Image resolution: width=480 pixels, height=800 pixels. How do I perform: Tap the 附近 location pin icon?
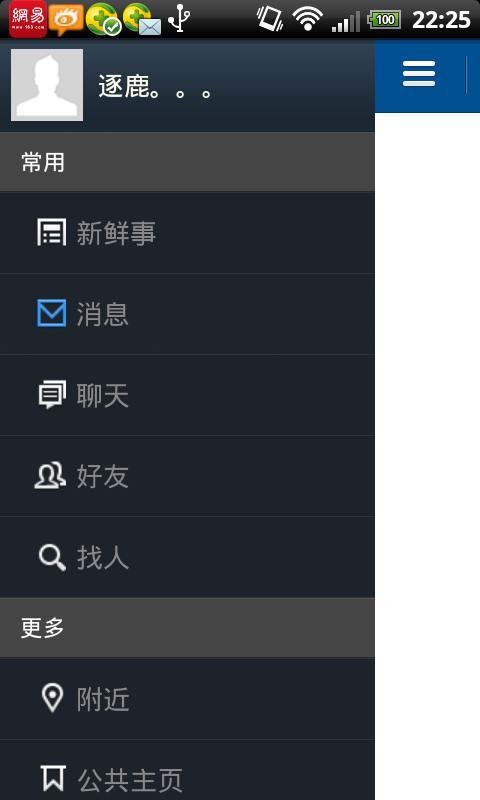coord(52,697)
